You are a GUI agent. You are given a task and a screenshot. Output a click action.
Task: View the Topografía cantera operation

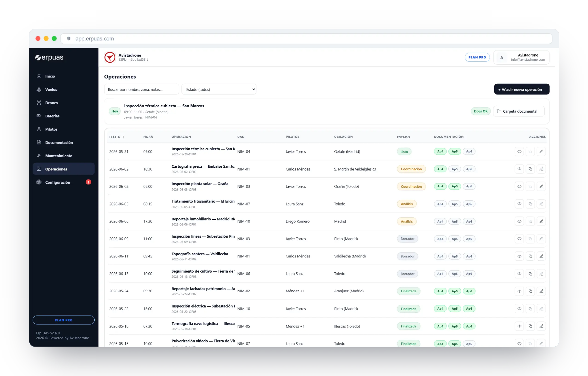click(519, 256)
